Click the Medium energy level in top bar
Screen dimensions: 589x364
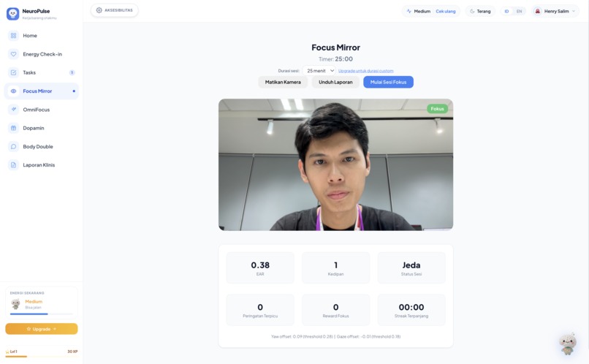[422, 11]
